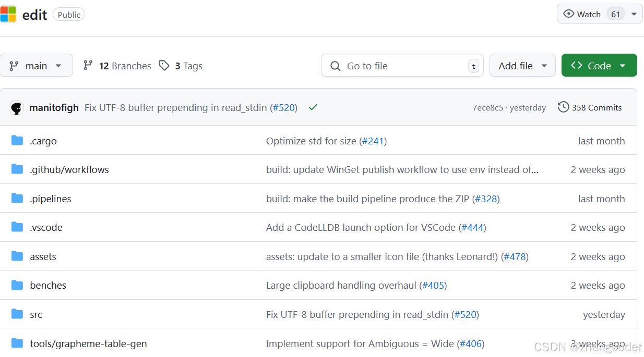
Task: Click the .vscode folder icon
Action: coord(17,227)
